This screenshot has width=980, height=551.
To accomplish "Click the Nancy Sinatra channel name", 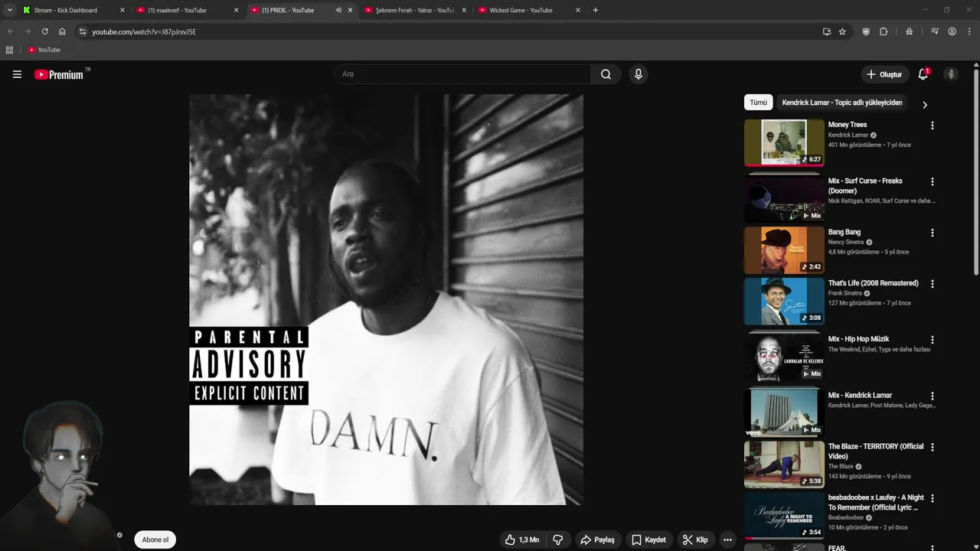I will pyautogui.click(x=845, y=242).
